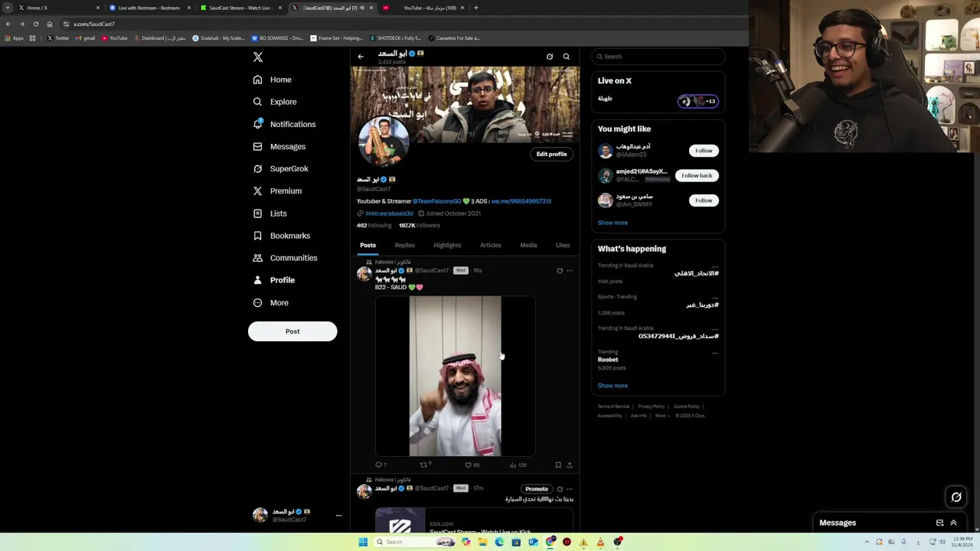This screenshot has width=980, height=551.
Task: Open the more options menu of the 17m post
Action: click(x=570, y=489)
